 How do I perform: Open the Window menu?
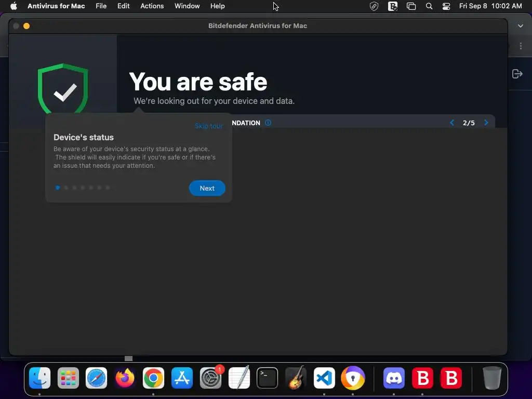tap(187, 6)
